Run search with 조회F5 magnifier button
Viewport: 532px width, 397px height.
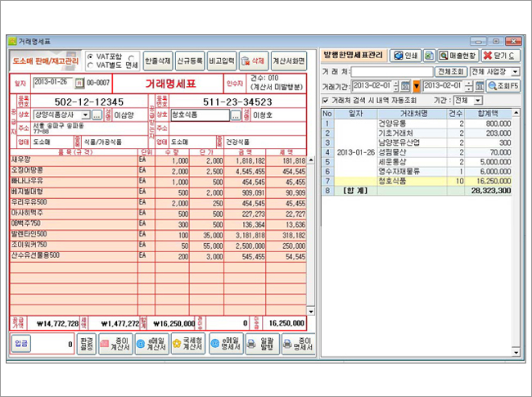pyautogui.click(x=504, y=86)
